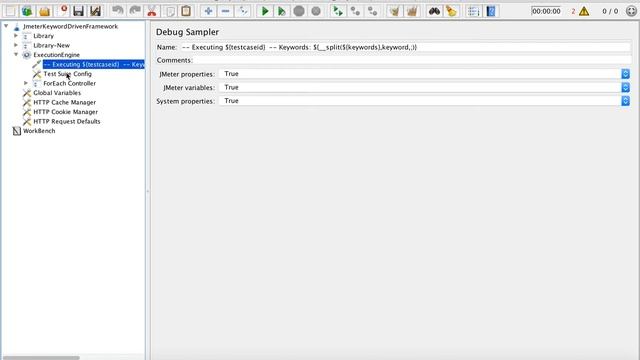Viewport: 640px width, 360px height.
Task: Start all remote engines
Action: pos(338,11)
